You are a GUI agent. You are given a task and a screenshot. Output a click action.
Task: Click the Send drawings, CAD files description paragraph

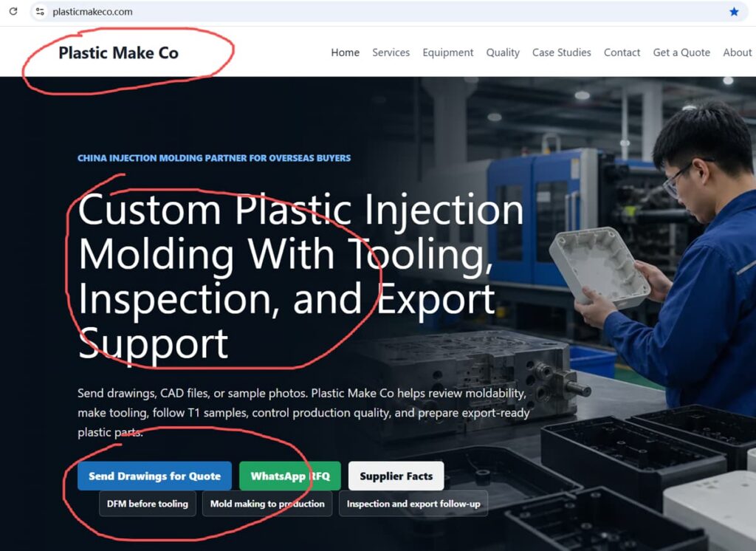pos(303,413)
